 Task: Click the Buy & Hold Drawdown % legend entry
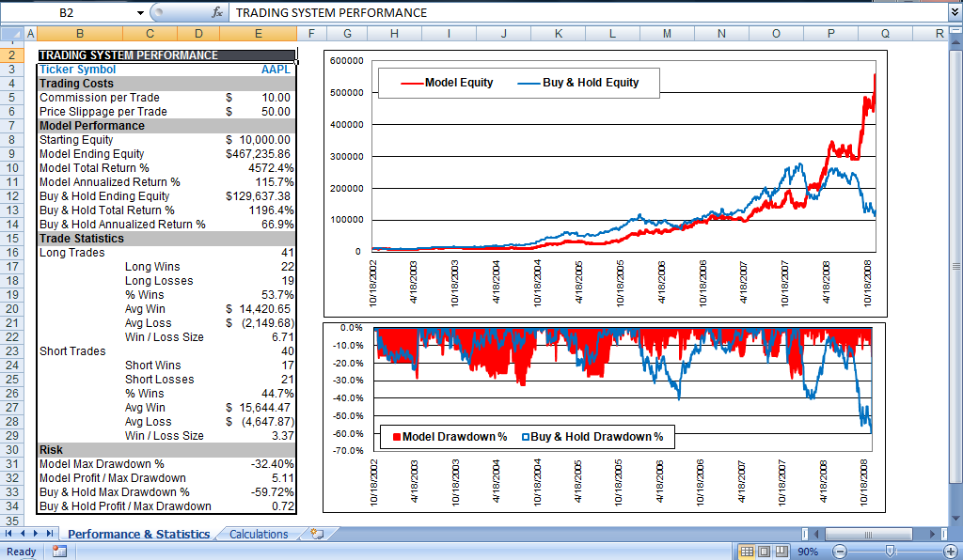[592, 437]
